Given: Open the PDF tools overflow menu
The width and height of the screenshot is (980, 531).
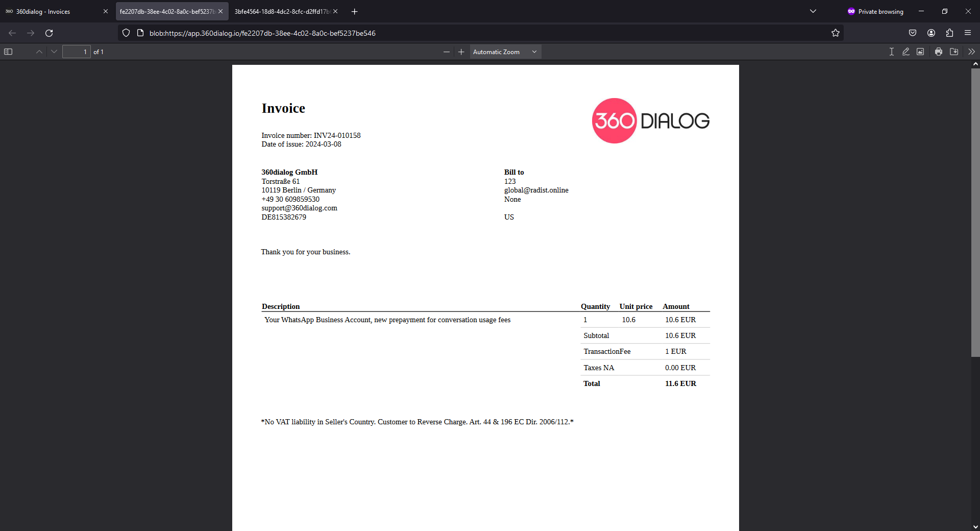Looking at the screenshot, I should point(971,52).
